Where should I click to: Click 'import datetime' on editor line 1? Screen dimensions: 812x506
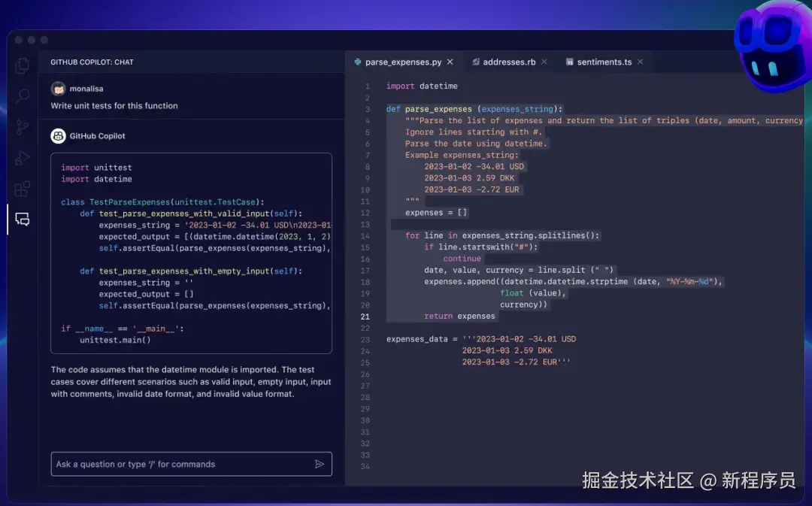(422, 86)
